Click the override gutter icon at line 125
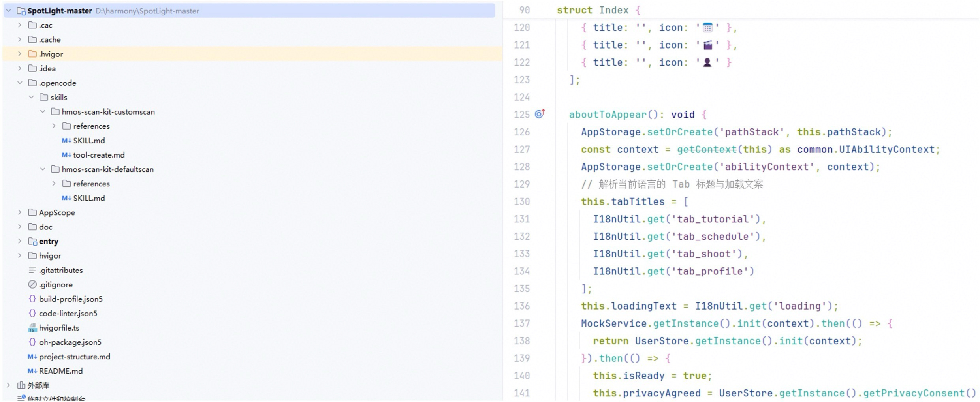This screenshot has height=402, width=980. coord(540,114)
